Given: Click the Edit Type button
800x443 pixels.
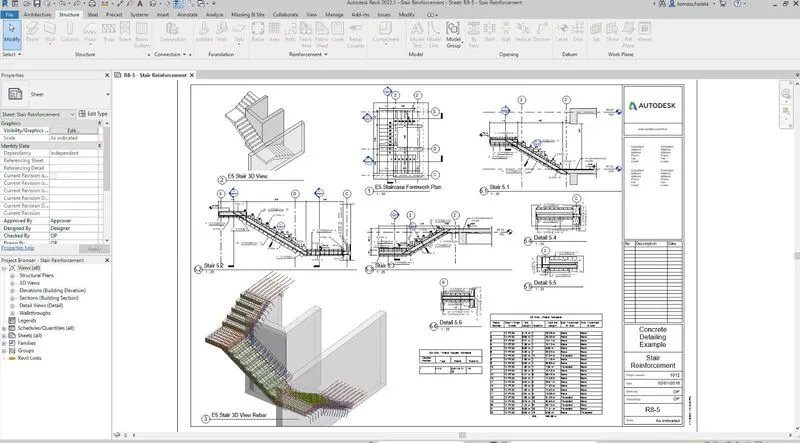Looking at the screenshot, I should pyautogui.click(x=93, y=114).
